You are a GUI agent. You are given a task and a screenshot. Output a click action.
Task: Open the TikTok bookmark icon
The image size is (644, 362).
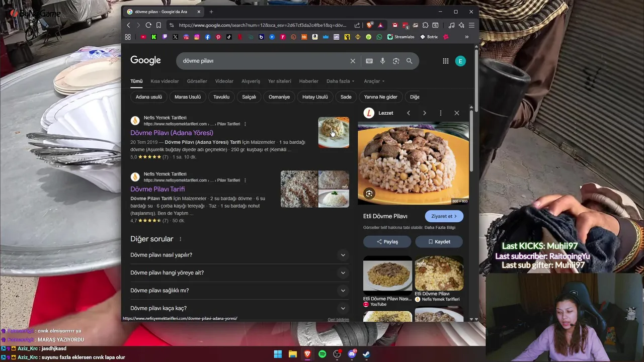pos(229,37)
